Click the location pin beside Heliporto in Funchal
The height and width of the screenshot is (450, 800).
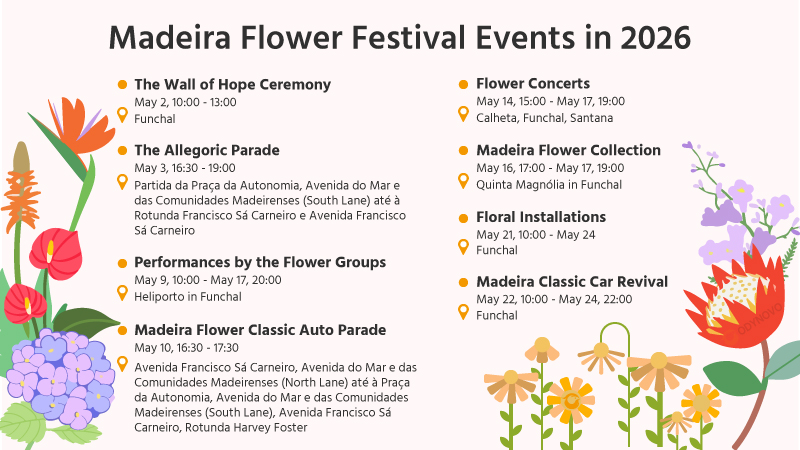[122, 293]
